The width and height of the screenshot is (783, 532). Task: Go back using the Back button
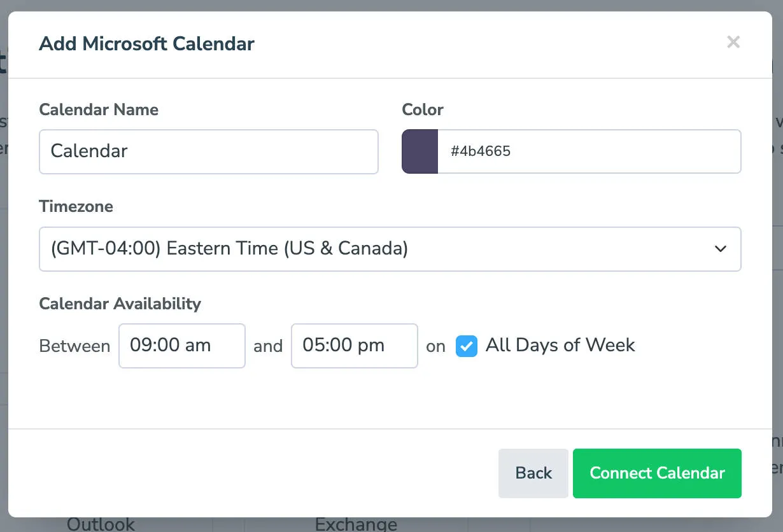pos(533,473)
